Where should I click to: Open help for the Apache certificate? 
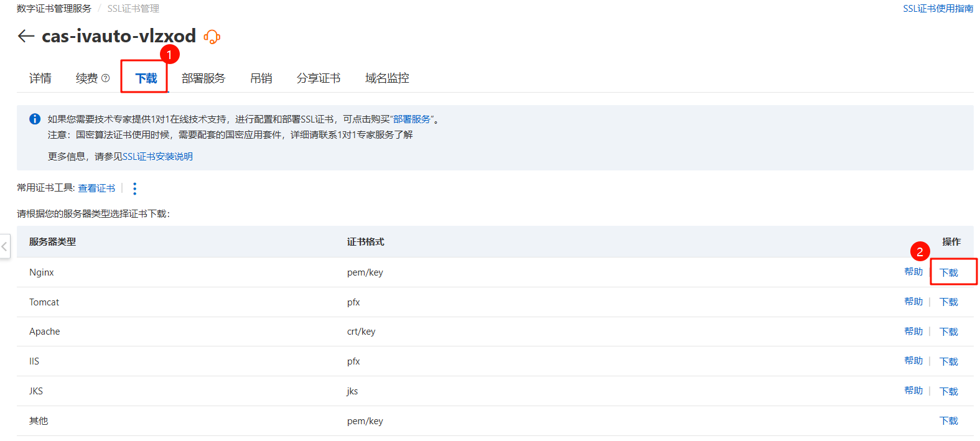point(913,332)
